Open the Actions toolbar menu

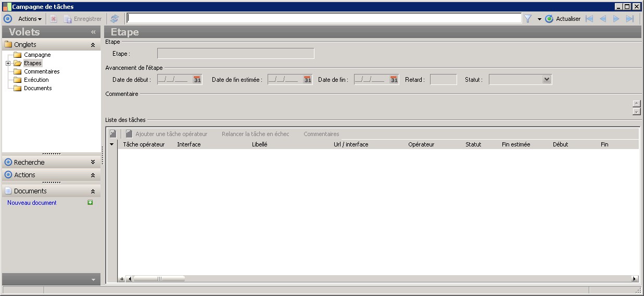[30, 19]
